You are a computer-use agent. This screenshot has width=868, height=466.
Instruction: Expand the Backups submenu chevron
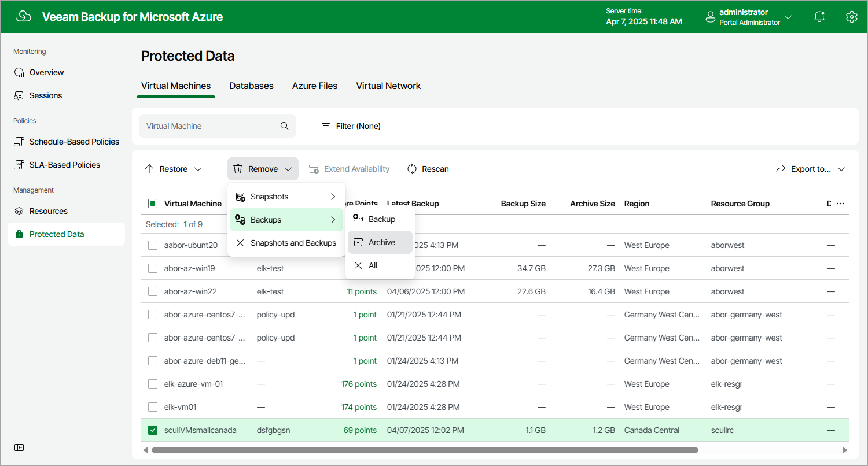[x=333, y=220]
